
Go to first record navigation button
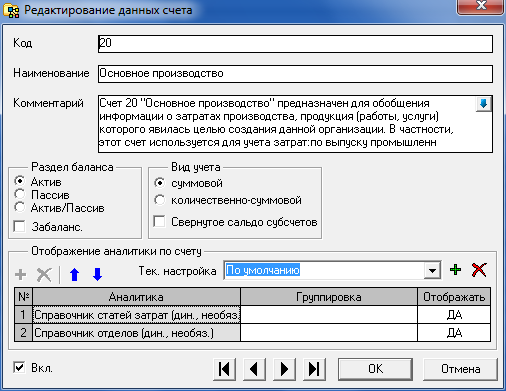224,369
